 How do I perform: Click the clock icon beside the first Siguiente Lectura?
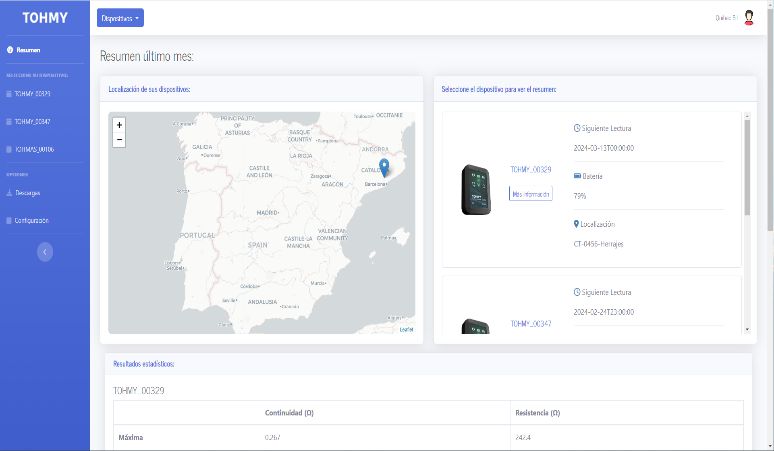coord(577,128)
